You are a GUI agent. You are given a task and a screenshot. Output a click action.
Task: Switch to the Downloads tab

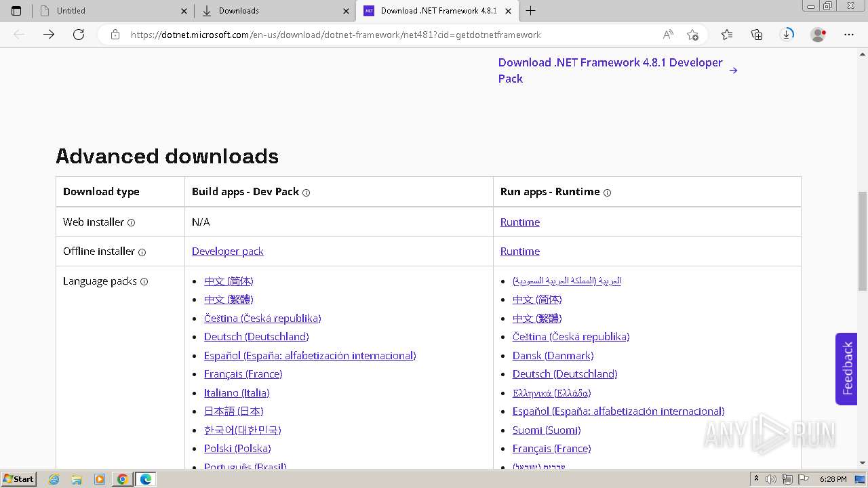[275, 11]
